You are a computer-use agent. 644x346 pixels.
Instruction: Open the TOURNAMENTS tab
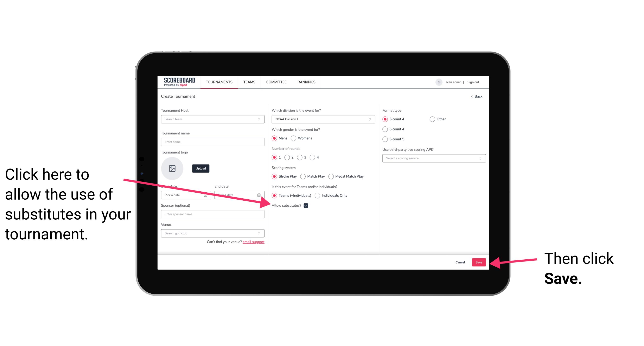[219, 82]
